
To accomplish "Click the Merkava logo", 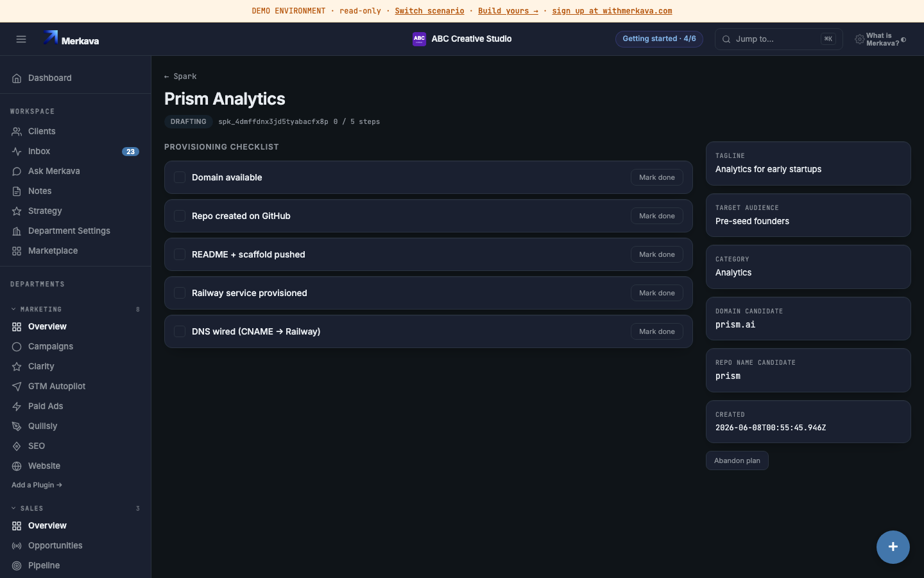I will pos(71,39).
